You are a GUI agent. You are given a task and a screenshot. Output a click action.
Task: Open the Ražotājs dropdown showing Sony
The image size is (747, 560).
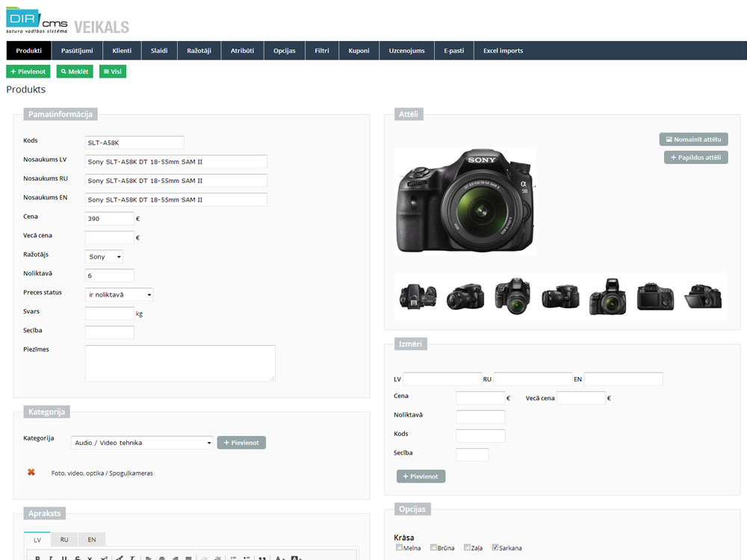pos(104,257)
